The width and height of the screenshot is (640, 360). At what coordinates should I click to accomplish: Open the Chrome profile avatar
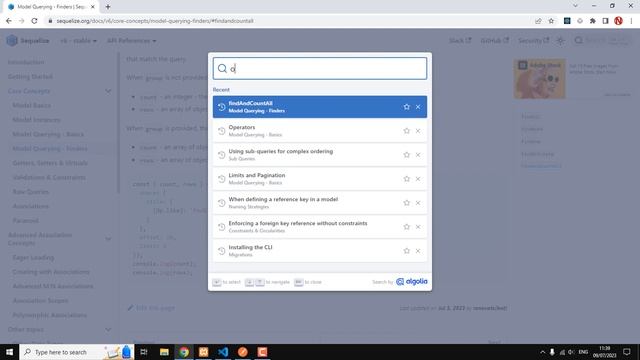pyautogui.click(x=618, y=21)
